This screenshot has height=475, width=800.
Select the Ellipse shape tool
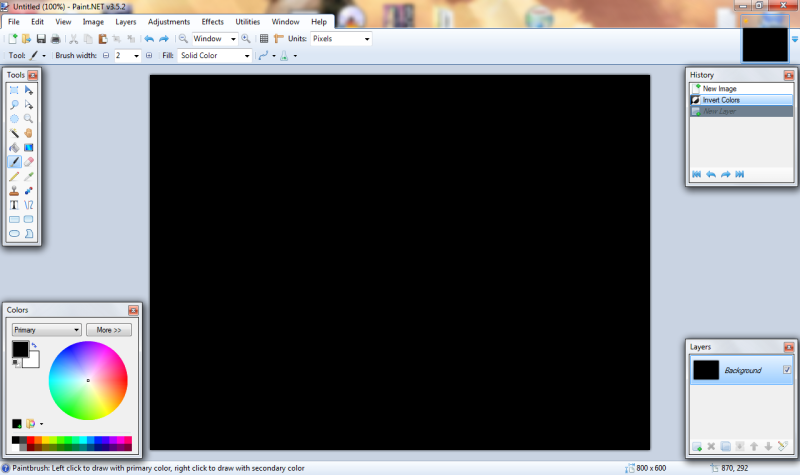point(14,233)
